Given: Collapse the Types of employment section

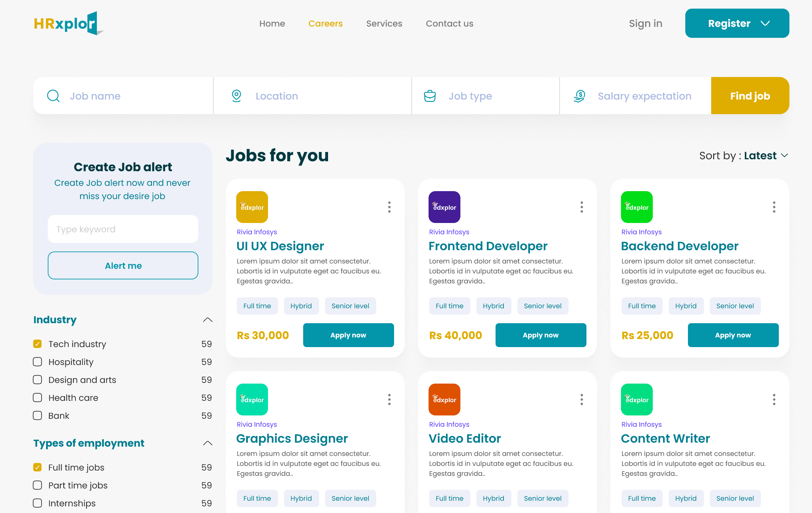Looking at the screenshot, I should point(208,443).
